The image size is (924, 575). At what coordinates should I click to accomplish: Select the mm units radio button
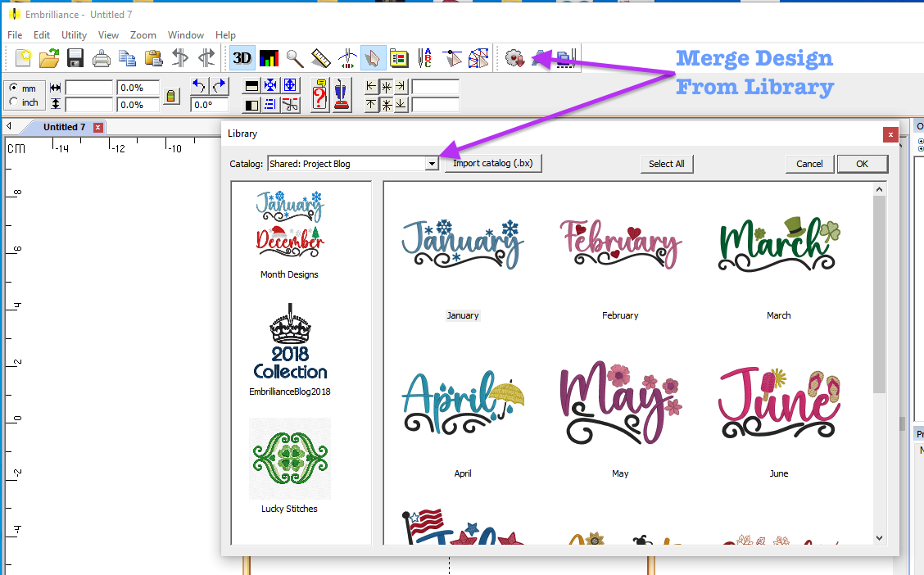pyautogui.click(x=14, y=88)
